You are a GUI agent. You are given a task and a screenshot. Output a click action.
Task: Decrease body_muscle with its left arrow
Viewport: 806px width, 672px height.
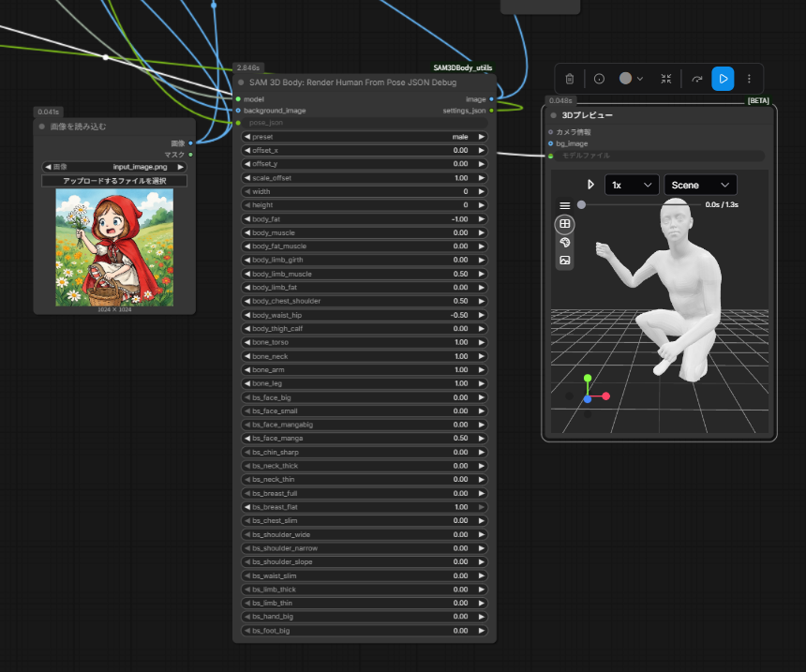pyautogui.click(x=247, y=232)
